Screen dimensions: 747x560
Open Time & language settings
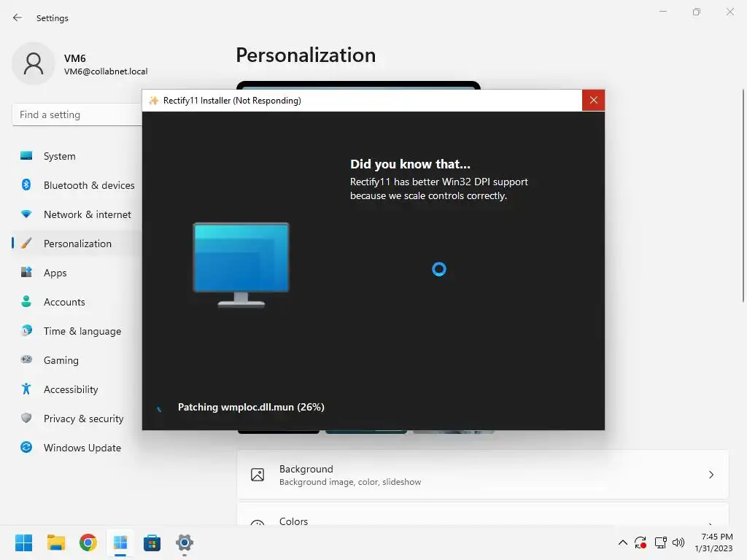76,331
